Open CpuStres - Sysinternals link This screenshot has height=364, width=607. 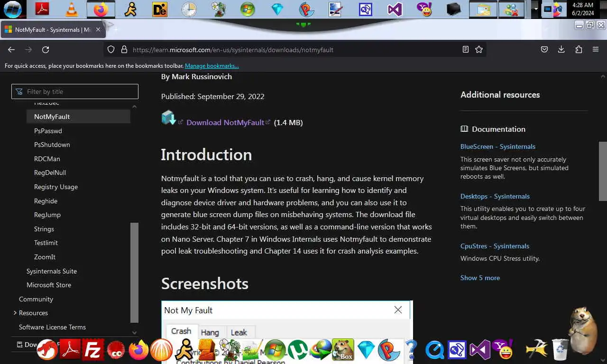(x=495, y=246)
